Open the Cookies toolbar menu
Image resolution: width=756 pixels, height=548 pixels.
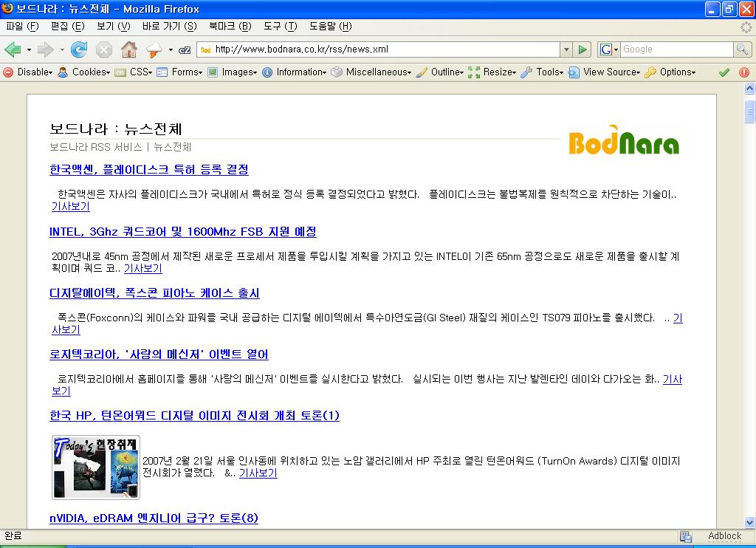click(84, 72)
